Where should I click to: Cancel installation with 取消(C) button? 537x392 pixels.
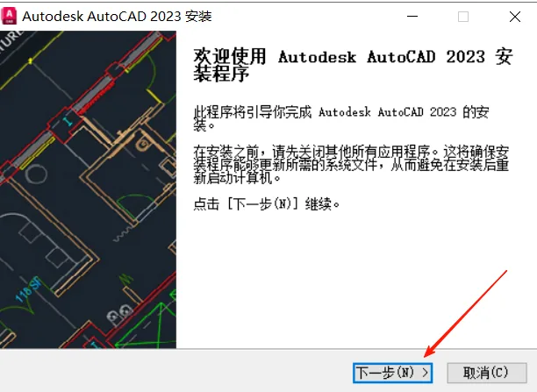(x=487, y=373)
